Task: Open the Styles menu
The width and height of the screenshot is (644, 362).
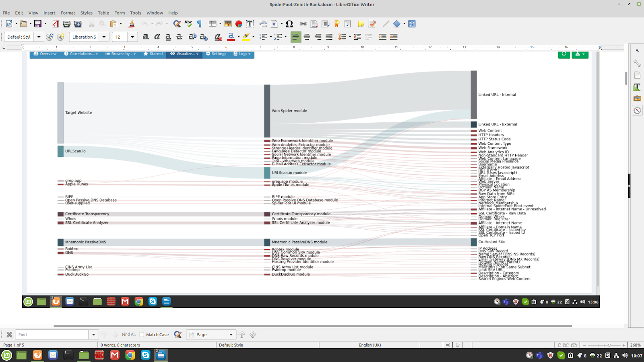Action: tap(87, 13)
